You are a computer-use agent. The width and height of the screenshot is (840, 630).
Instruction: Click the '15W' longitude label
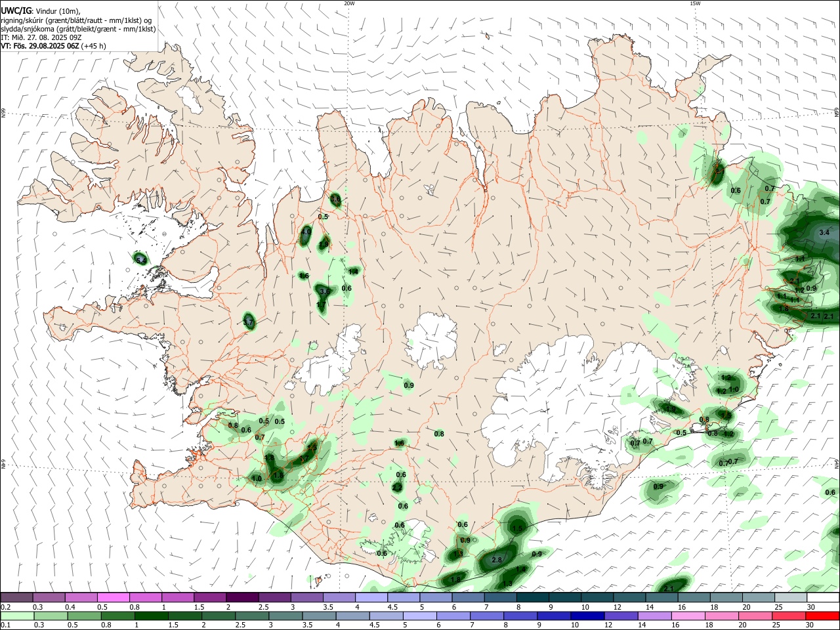pos(695,3)
